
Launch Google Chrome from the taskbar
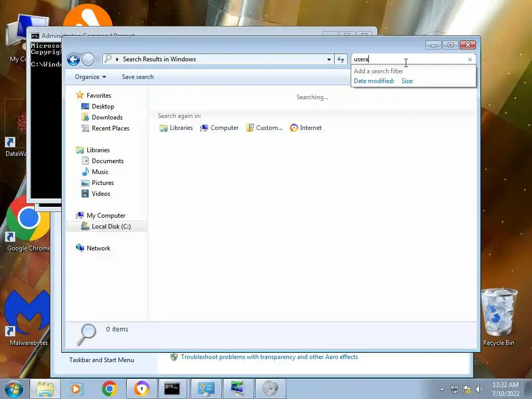coord(109,389)
